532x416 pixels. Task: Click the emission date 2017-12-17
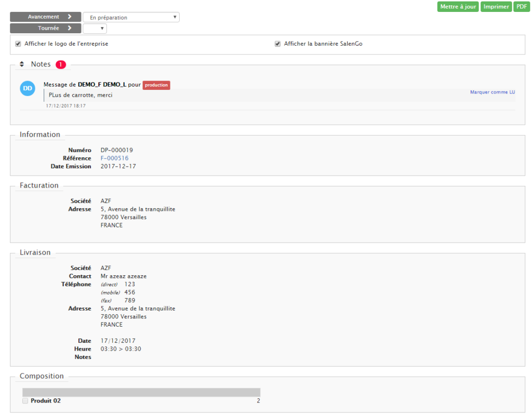click(x=118, y=167)
